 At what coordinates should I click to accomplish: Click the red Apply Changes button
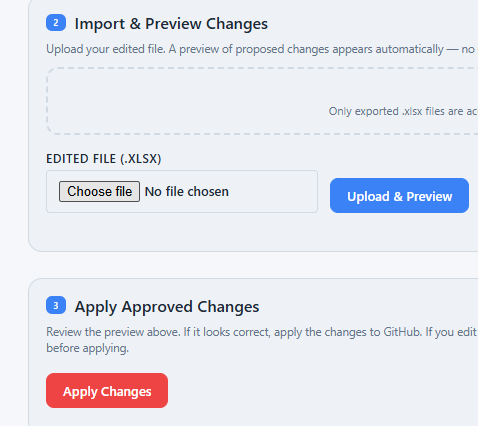107,391
